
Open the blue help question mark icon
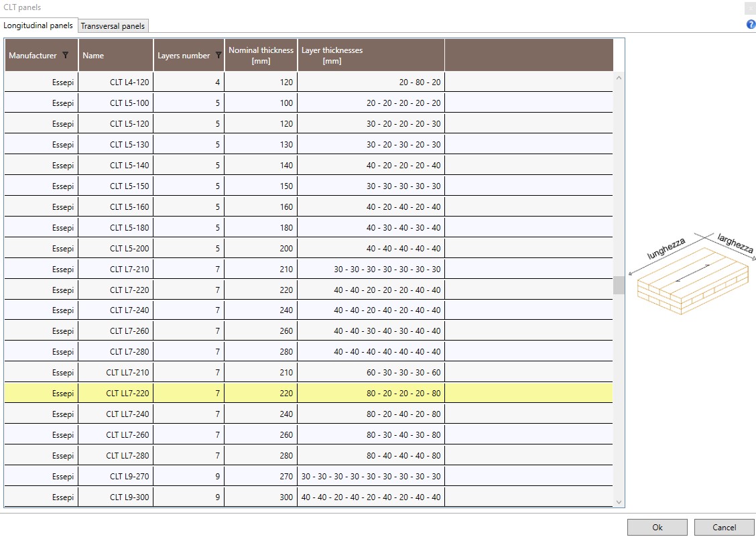(751, 24)
